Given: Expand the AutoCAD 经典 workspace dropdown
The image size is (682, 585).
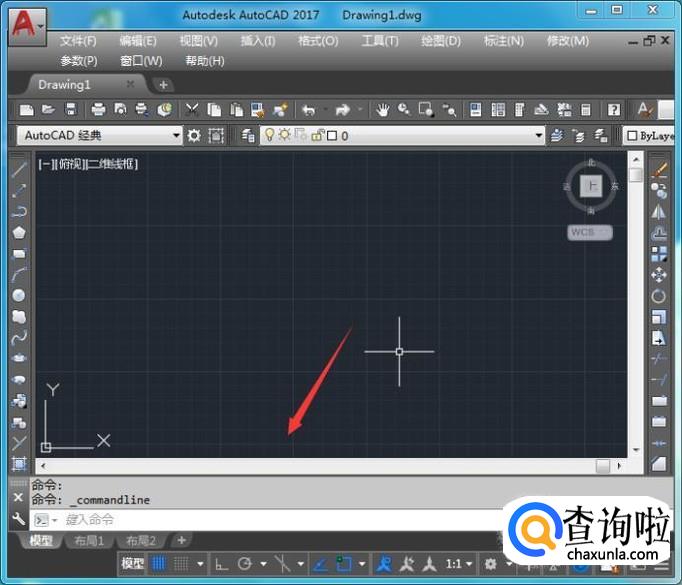Looking at the screenshot, I should [x=176, y=136].
